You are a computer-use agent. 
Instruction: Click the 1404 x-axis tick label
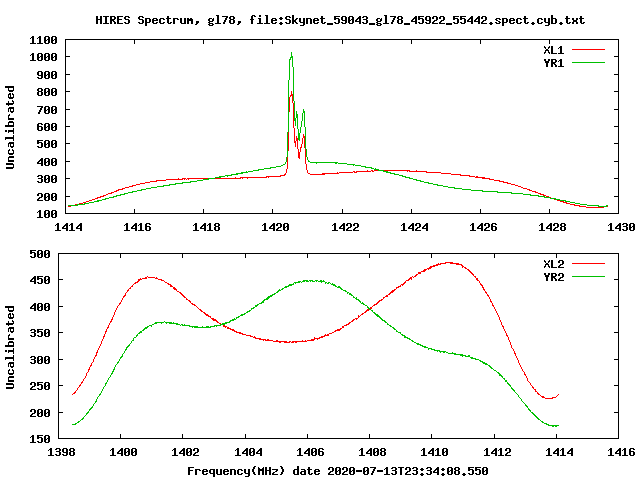click(248, 452)
